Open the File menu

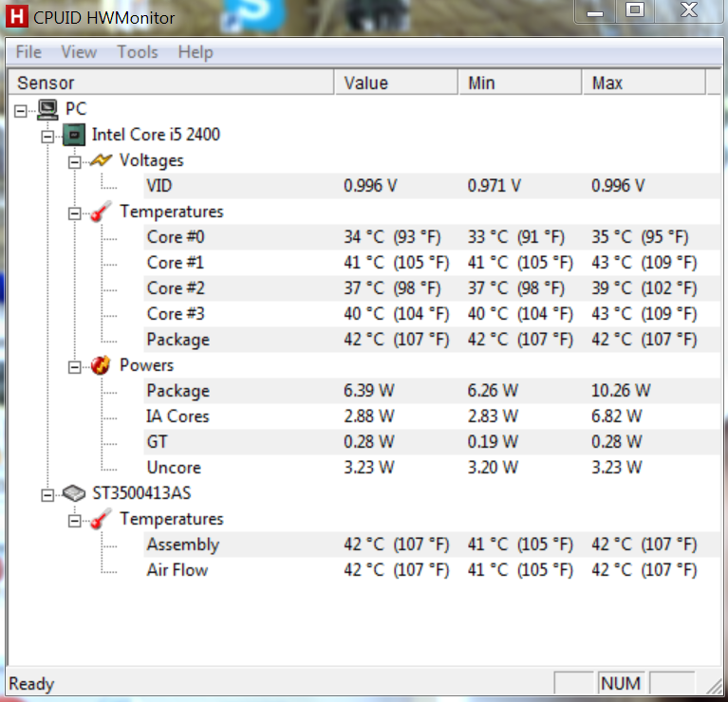coord(28,52)
